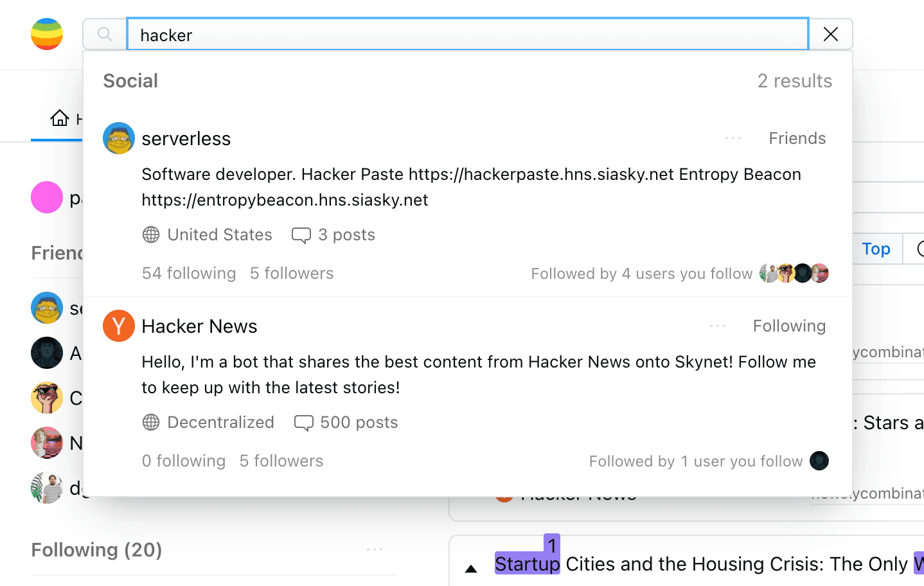Click the search magnifier icon
The height and width of the screenshot is (586, 924).
click(x=105, y=34)
